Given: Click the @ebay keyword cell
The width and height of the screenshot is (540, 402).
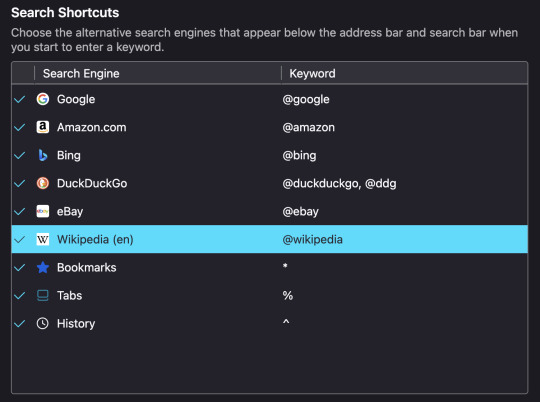Looking at the screenshot, I should click(x=300, y=212).
